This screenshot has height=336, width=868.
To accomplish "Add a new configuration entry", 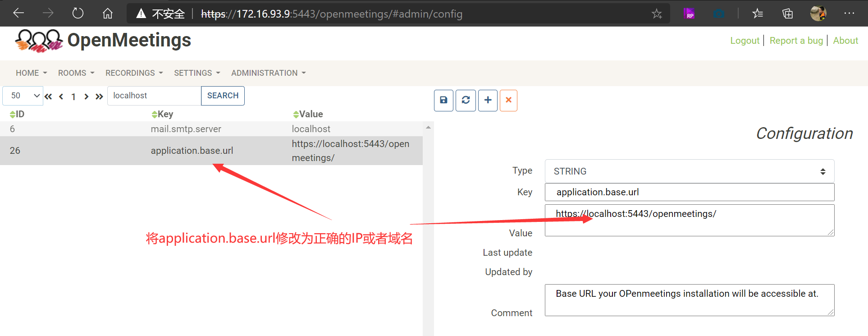I will tap(488, 100).
